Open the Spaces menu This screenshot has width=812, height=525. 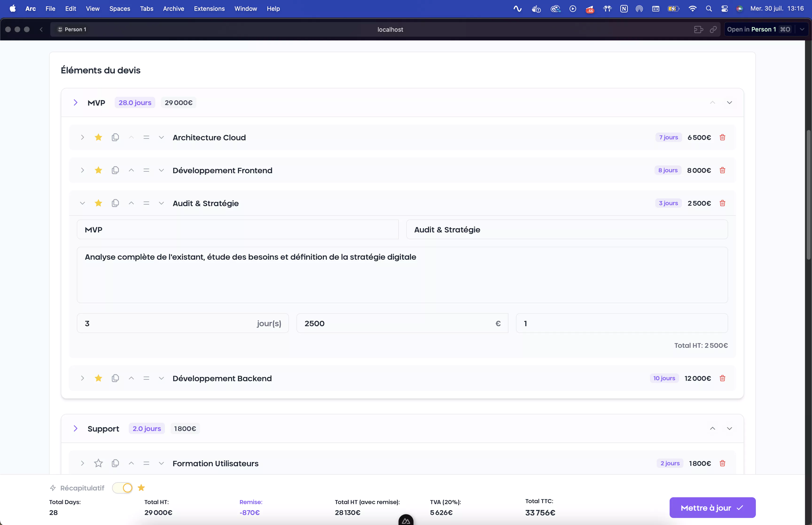pos(120,8)
